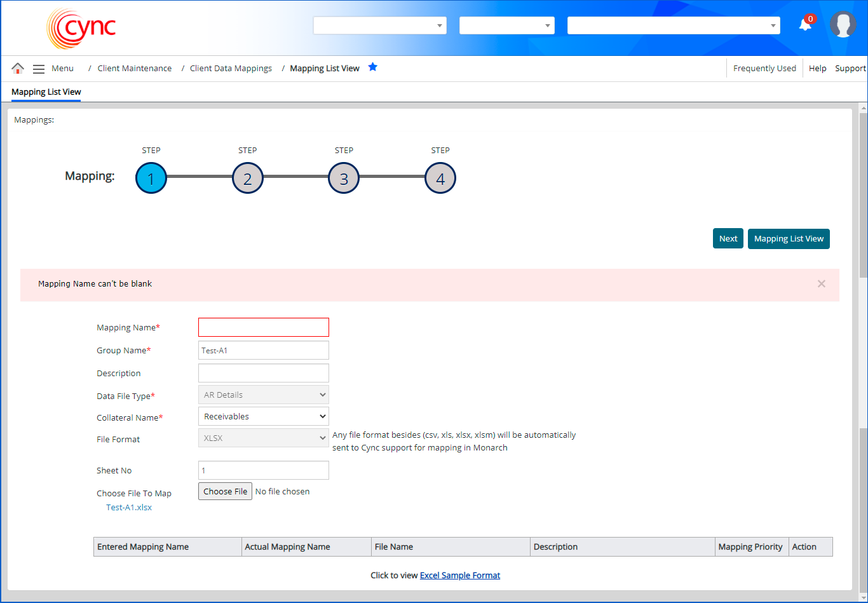Click the blue favorite star icon
Viewport: 868px width, 603px height.
tap(373, 67)
